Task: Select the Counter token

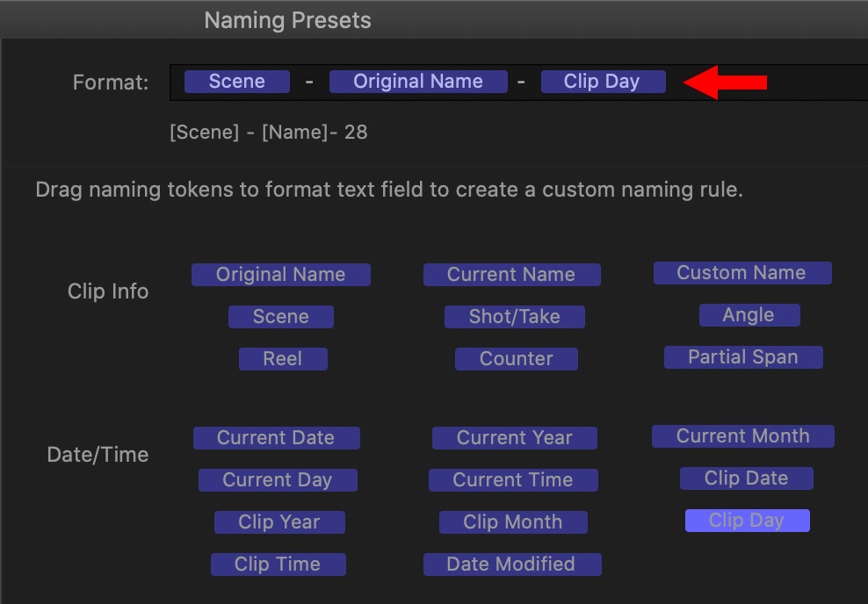Action: coord(516,358)
